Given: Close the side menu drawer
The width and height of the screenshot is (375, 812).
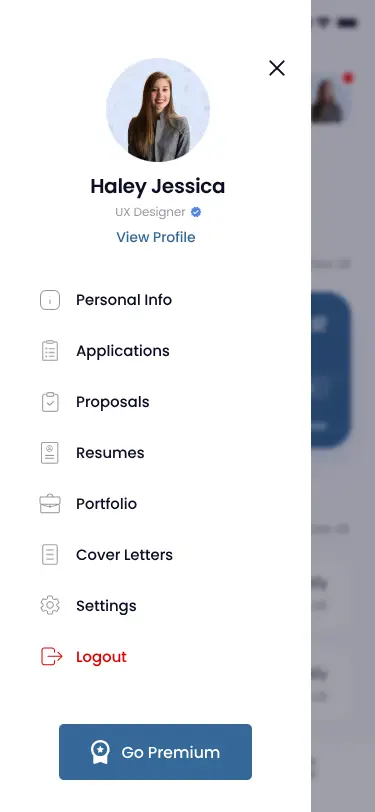Looking at the screenshot, I should (x=277, y=68).
